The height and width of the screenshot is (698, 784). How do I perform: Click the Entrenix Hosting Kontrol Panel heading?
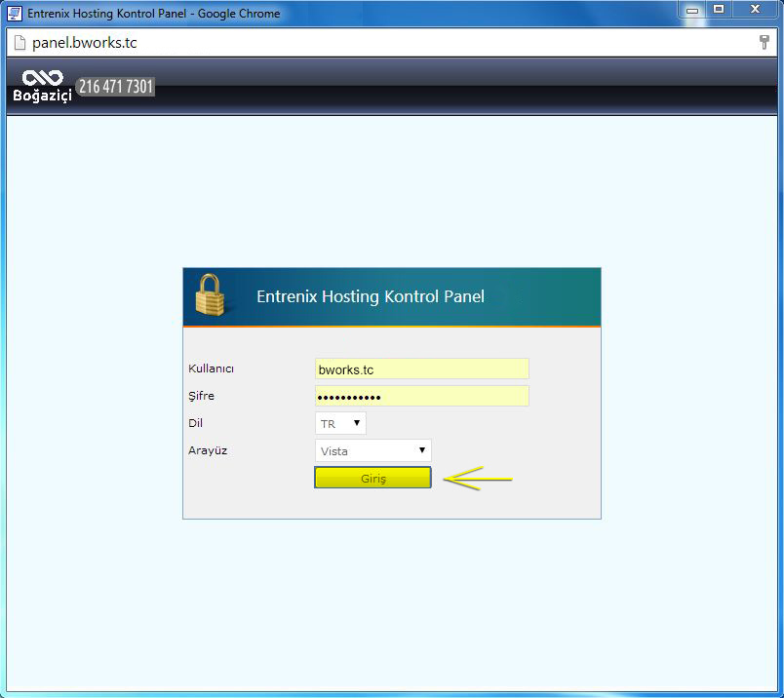click(x=371, y=296)
